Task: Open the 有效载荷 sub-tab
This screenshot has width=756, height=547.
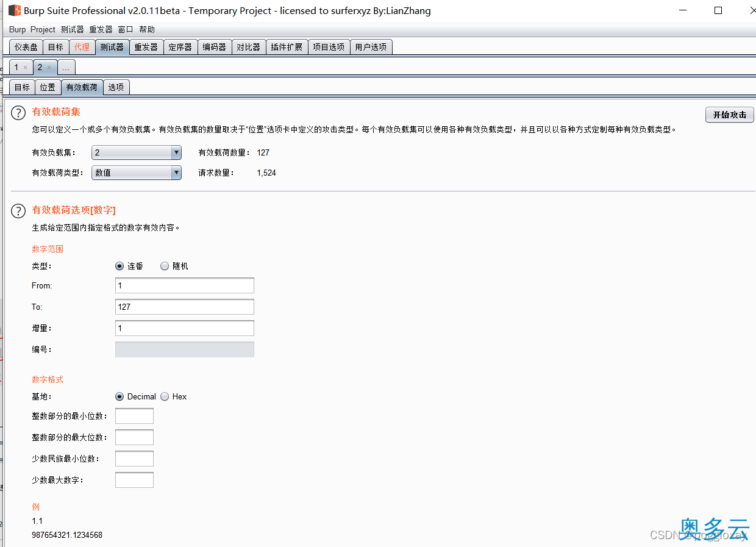Action: pyautogui.click(x=82, y=87)
